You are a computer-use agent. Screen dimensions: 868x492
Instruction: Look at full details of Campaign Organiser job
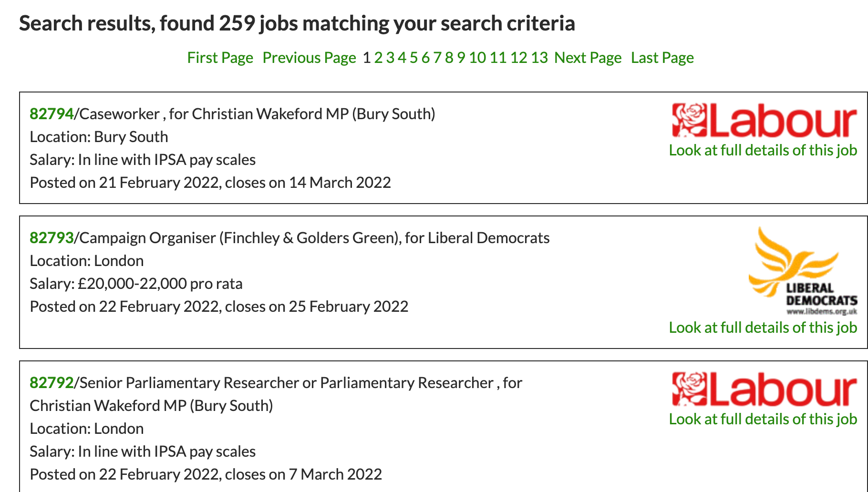click(x=763, y=328)
